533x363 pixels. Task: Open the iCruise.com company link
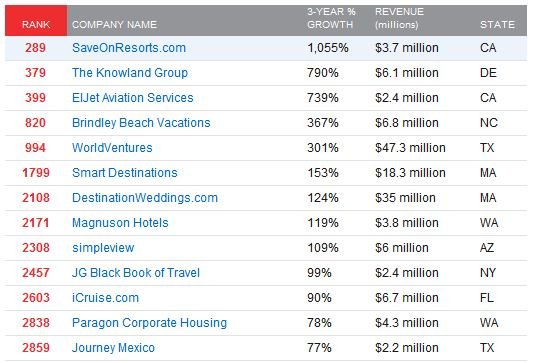pos(105,298)
